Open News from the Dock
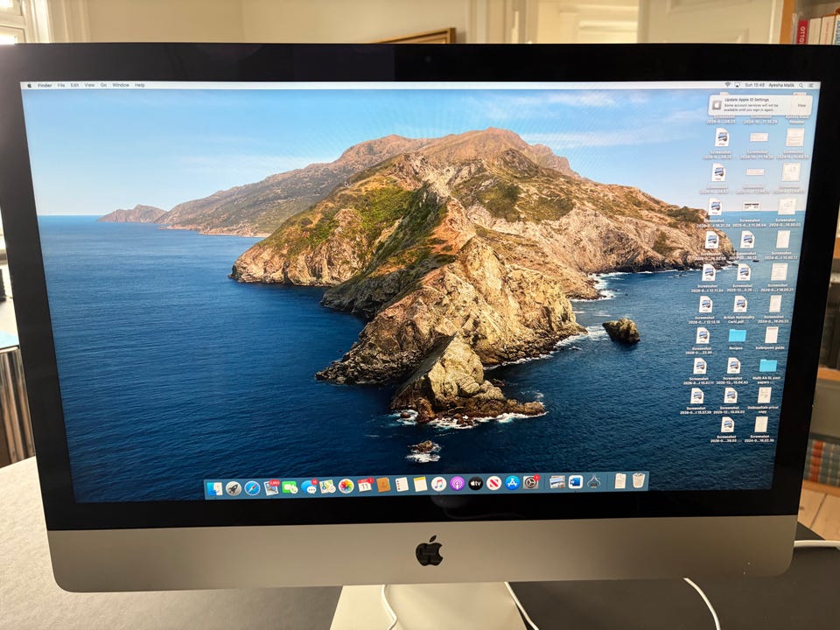The height and width of the screenshot is (630, 840). [x=493, y=483]
